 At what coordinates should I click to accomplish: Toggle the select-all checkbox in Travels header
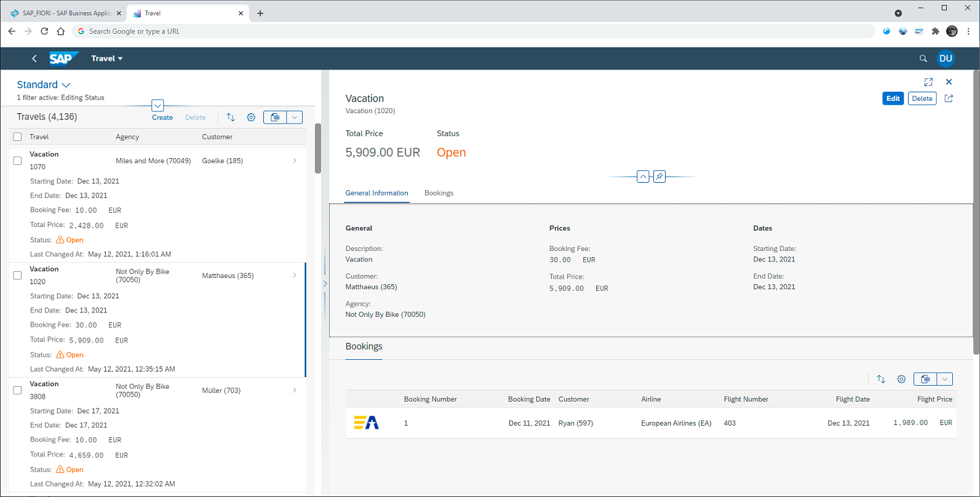[x=17, y=137]
